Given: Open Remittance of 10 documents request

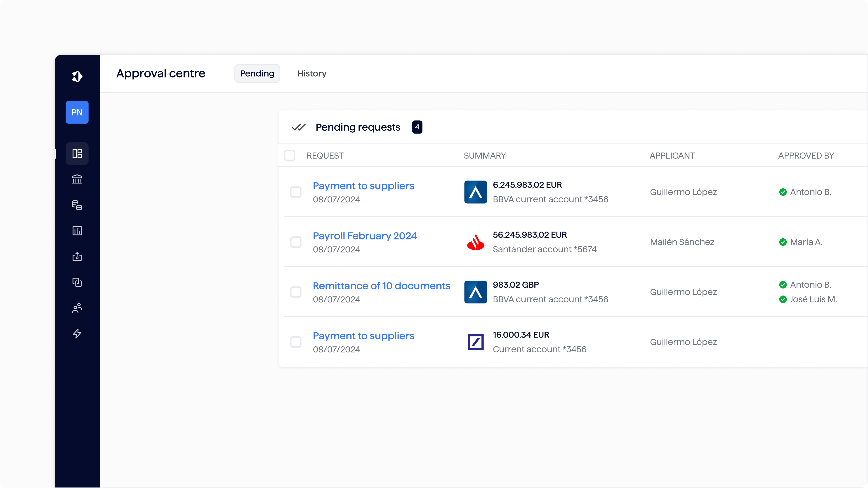Looking at the screenshot, I should [381, 286].
